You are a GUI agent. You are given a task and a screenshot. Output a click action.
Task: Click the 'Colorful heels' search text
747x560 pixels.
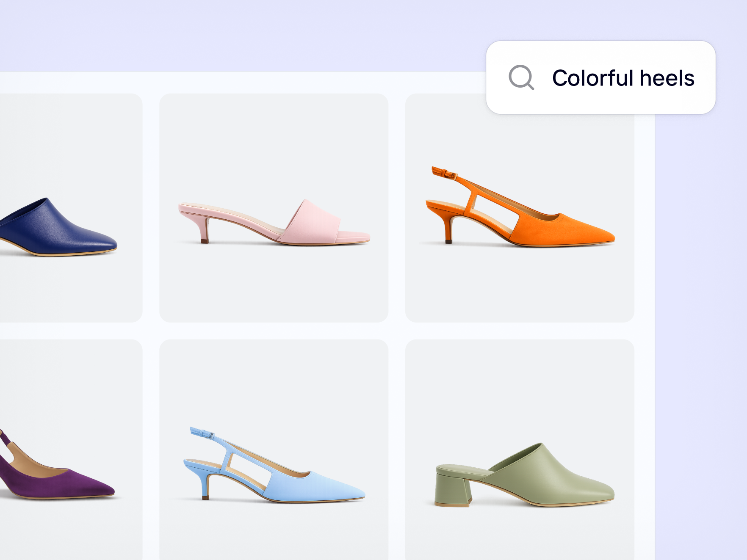[x=623, y=78]
